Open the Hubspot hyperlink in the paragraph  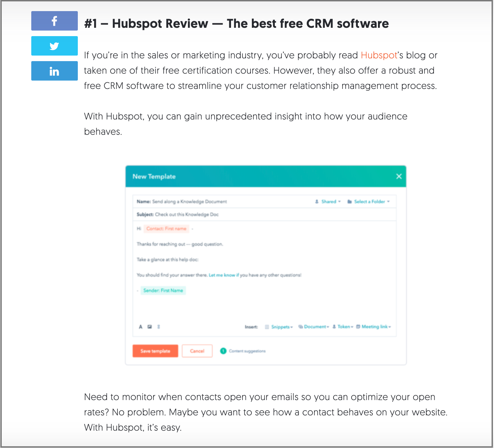(x=379, y=55)
